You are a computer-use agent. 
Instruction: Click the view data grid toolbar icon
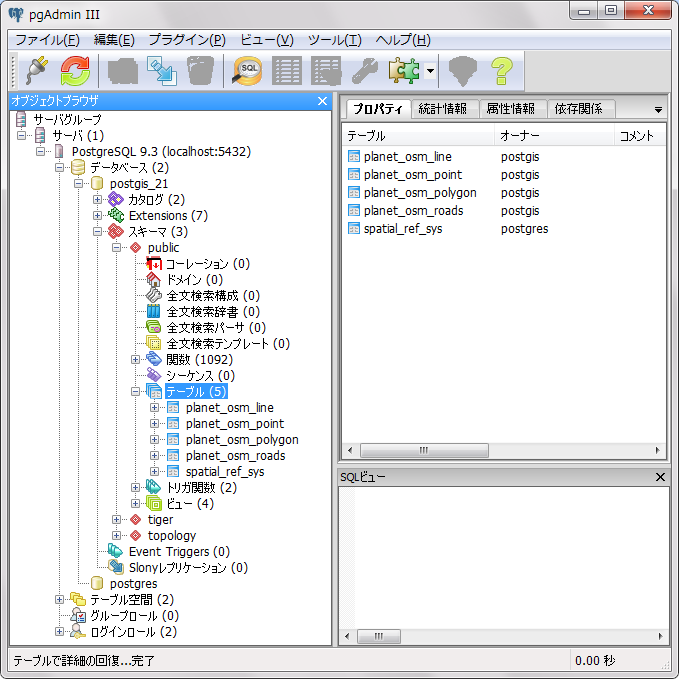(x=287, y=71)
